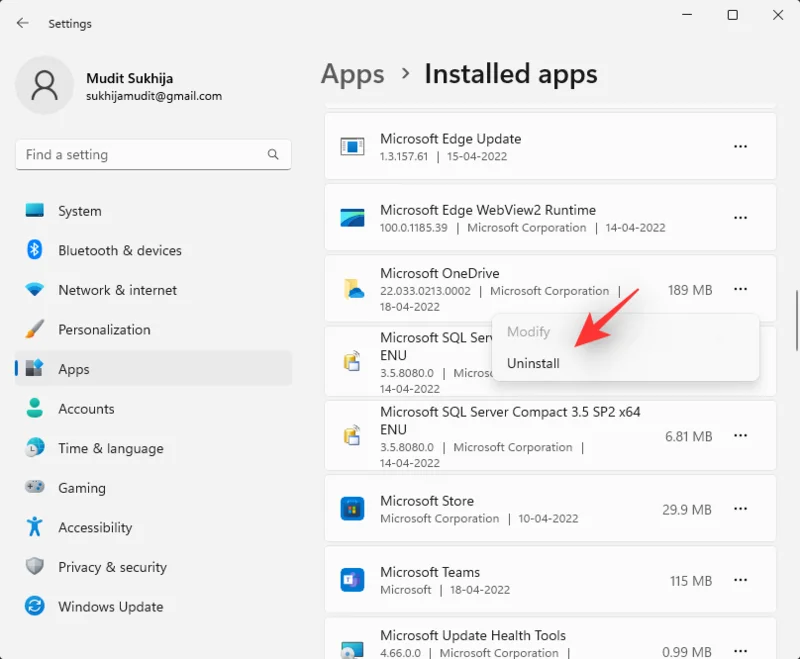Open Personalization settings

[104, 329]
